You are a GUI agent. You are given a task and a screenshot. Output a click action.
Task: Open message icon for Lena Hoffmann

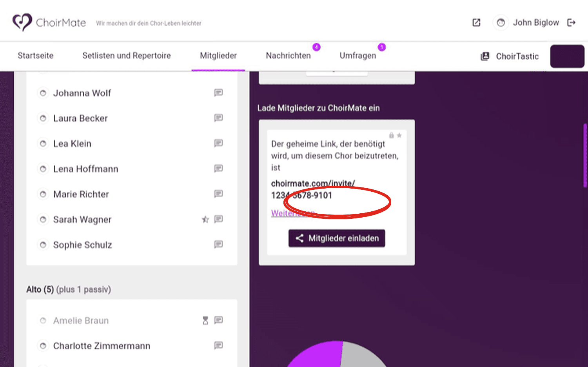click(x=218, y=169)
